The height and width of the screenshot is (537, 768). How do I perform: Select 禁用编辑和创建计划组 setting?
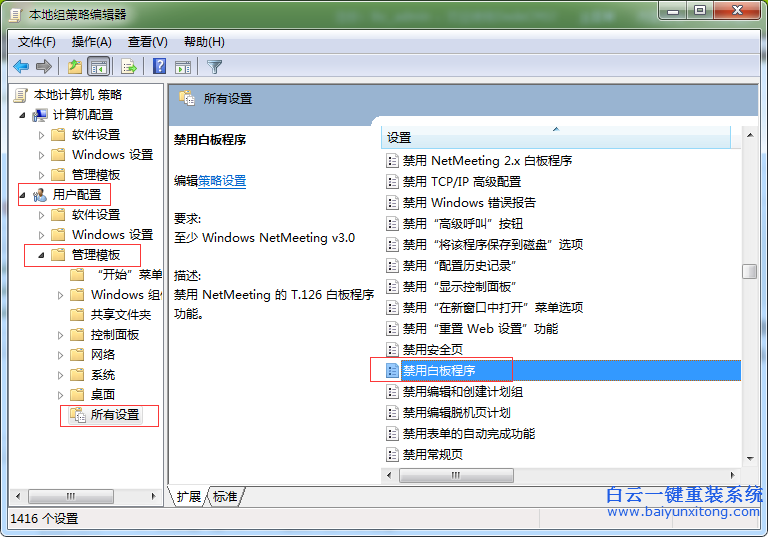pyautogui.click(x=463, y=392)
